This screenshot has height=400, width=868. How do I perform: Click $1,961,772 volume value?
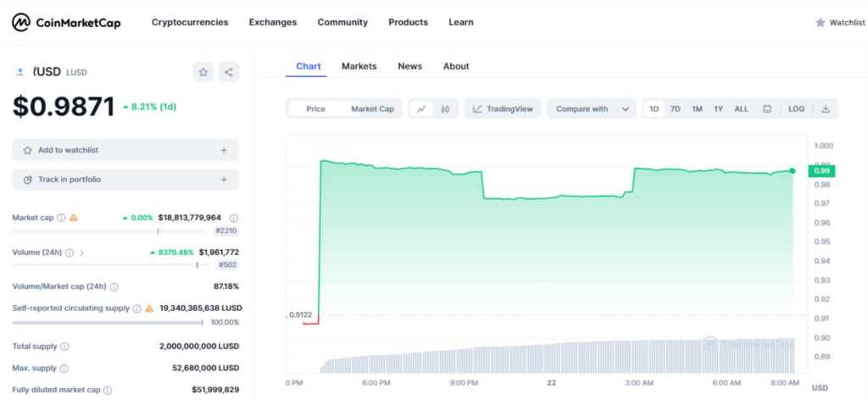220,253
